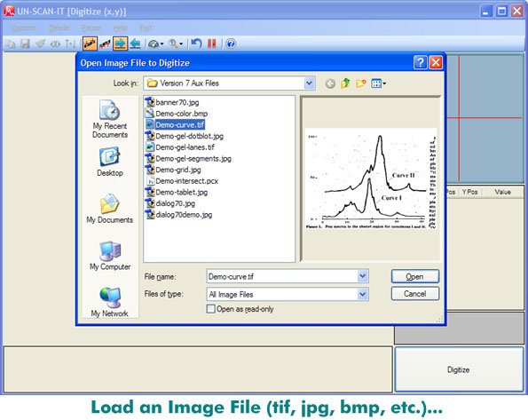Open the Options menu
Image resolution: width=528 pixels, height=420 pixels.
click(24, 28)
